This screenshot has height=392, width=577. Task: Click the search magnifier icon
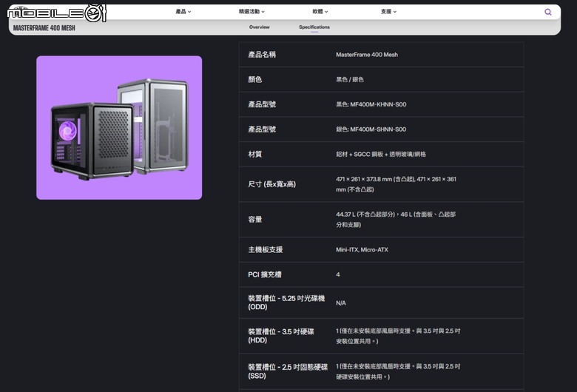(x=547, y=12)
